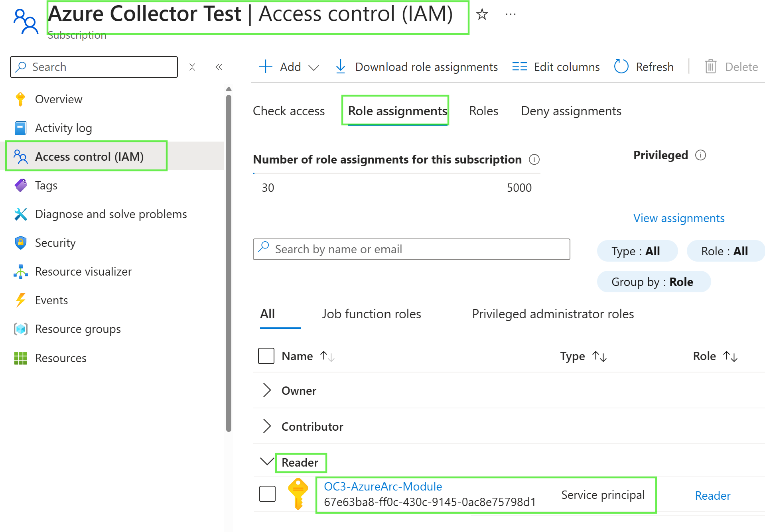
Task: Open the Edit columns icon
Action: click(x=519, y=67)
